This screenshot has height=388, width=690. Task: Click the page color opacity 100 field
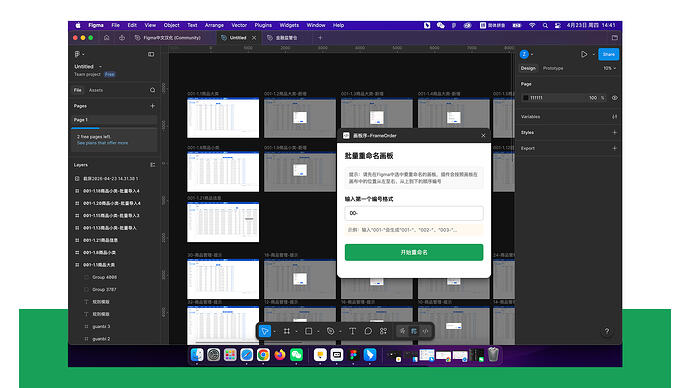(x=593, y=98)
